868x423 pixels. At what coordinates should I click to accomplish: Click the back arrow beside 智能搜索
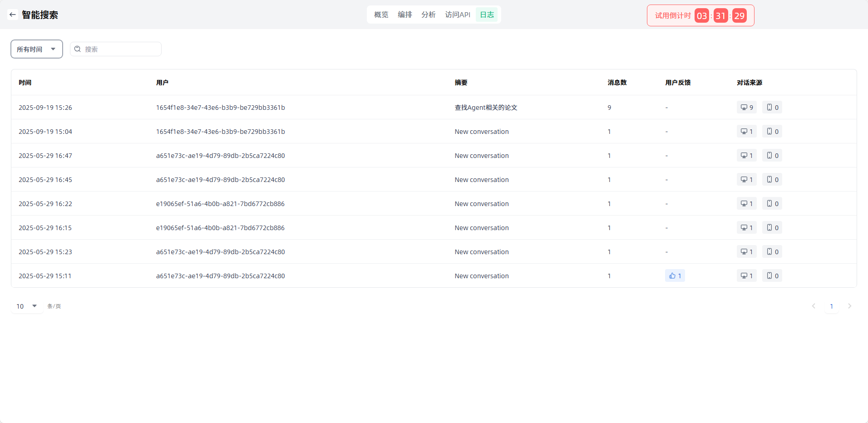click(x=13, y=15)
